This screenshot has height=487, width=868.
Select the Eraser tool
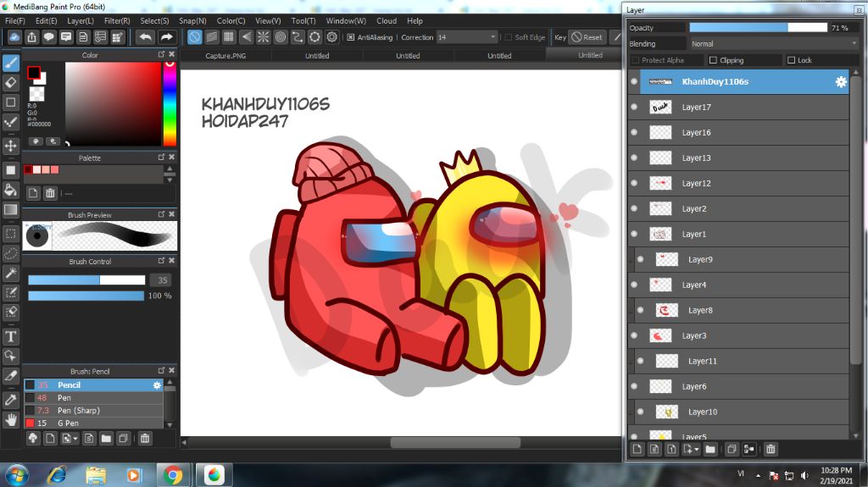(x=10, y=82)
